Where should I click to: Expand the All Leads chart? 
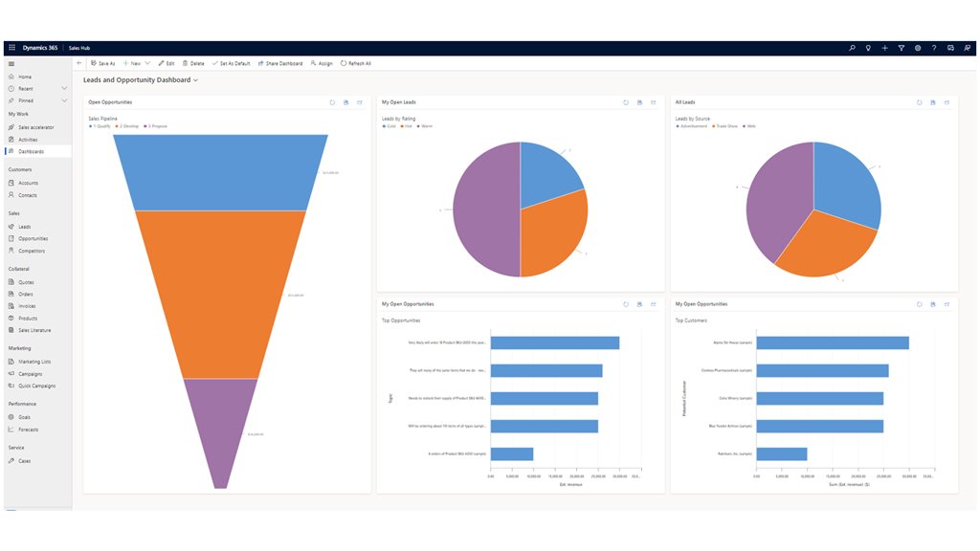947,102
